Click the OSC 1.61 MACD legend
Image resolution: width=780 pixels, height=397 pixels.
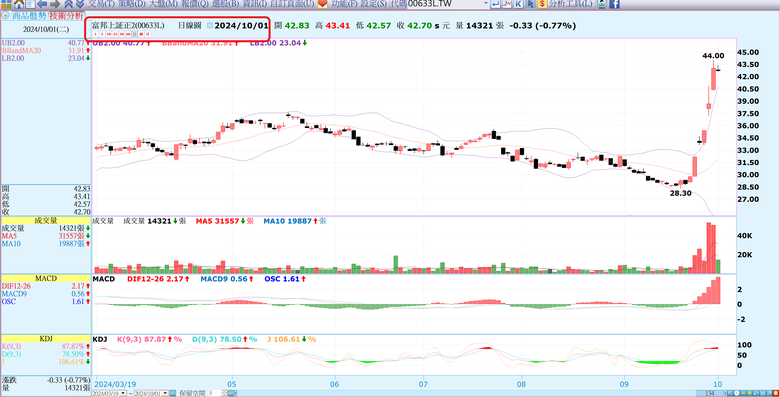[285, 279]
